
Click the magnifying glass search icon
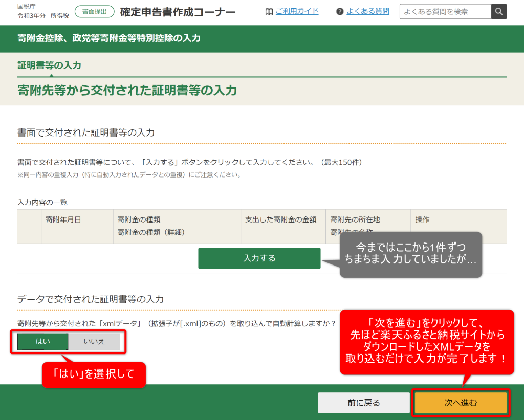(498, 11)
